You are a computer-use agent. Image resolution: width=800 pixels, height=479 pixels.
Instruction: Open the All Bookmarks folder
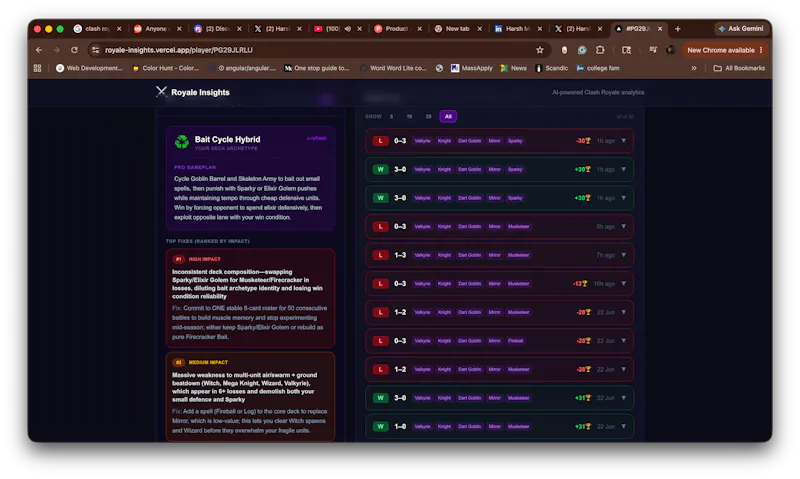coord(739,68)
